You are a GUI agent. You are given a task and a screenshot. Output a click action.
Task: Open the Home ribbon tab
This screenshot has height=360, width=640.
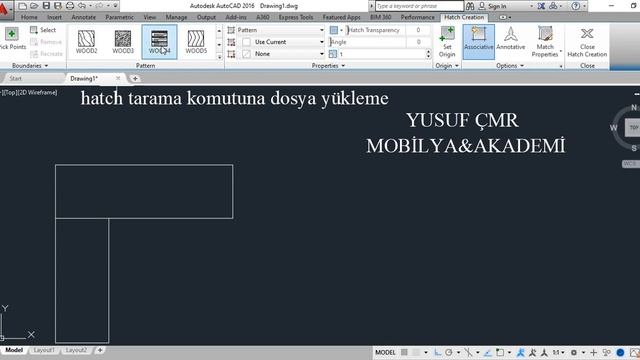point(29,17)
